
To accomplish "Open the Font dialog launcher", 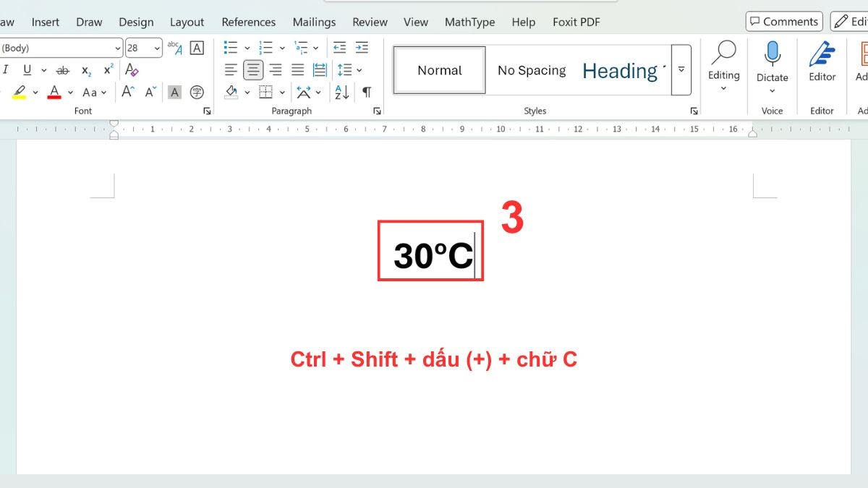I will 208,111.
